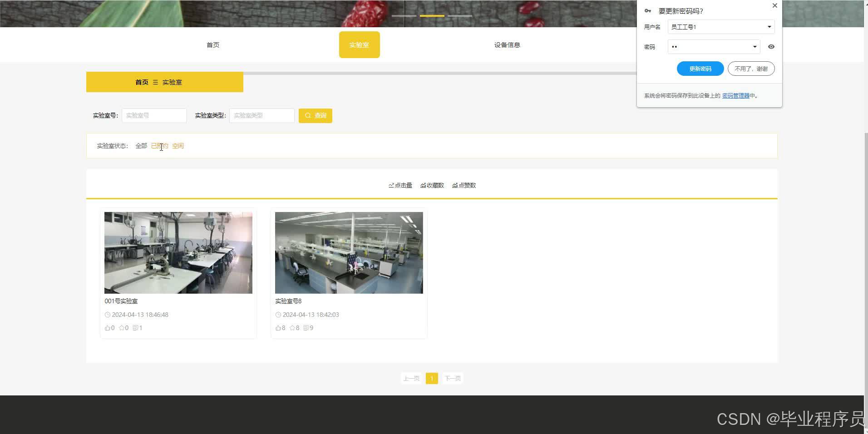Image resolution: width=868 pixels, height=434 pixels.
Task: Click 实验室 in the breadcrumb
Action: coord(172,82)
